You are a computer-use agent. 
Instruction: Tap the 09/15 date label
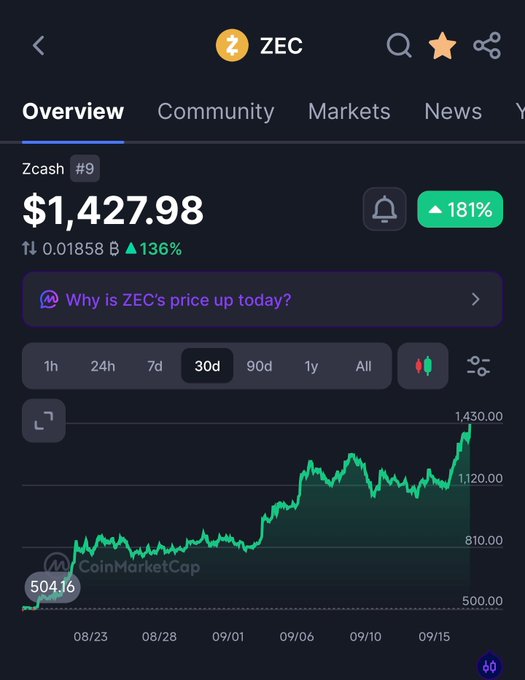point(434,637)
